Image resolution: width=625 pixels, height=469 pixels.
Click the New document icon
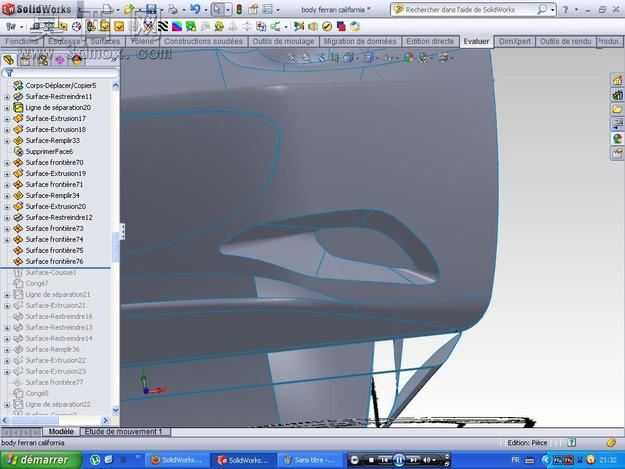107,9
